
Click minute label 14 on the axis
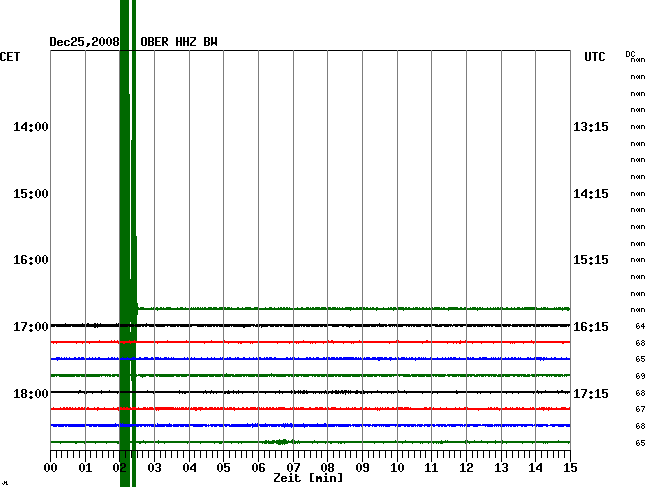[536, 467]
